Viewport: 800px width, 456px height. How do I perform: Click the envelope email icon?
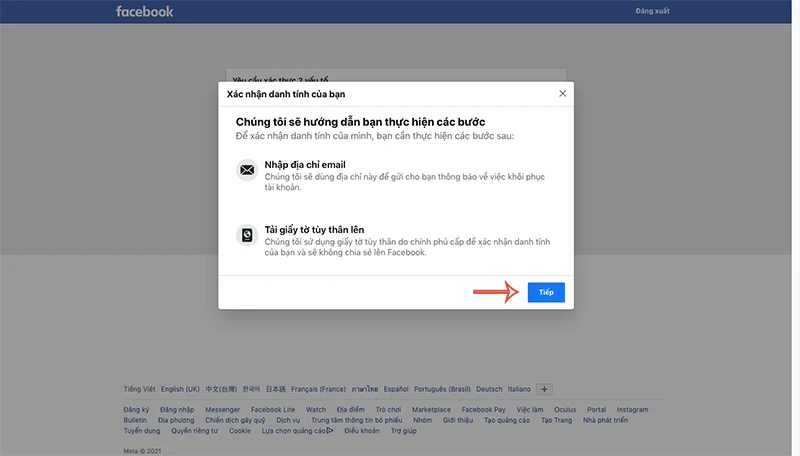tap(247, 170)
